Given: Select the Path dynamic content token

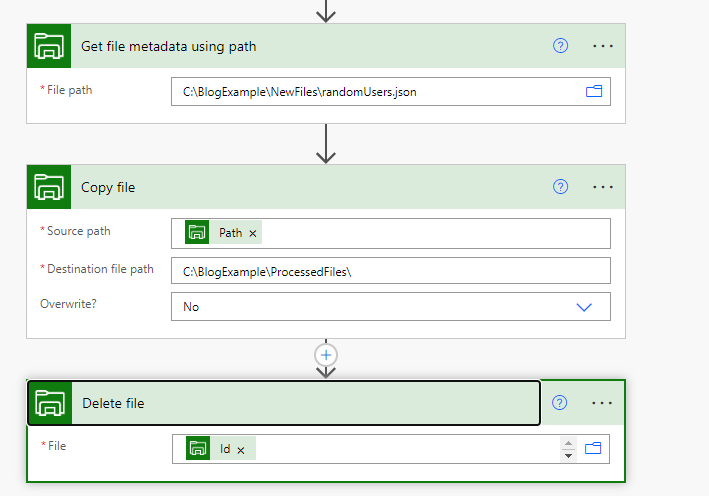Looking at the screenshot, I should click(x=230, y=233).
